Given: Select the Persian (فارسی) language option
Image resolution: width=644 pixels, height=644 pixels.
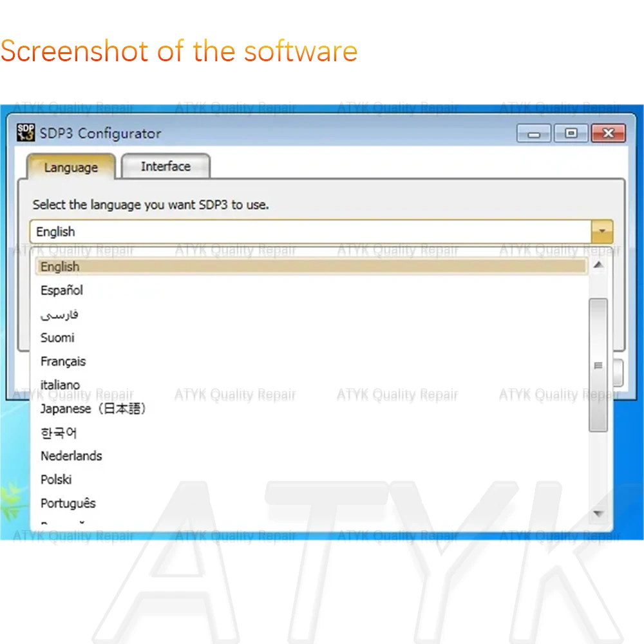Looking at the screenshot, I should click(311, 314).
